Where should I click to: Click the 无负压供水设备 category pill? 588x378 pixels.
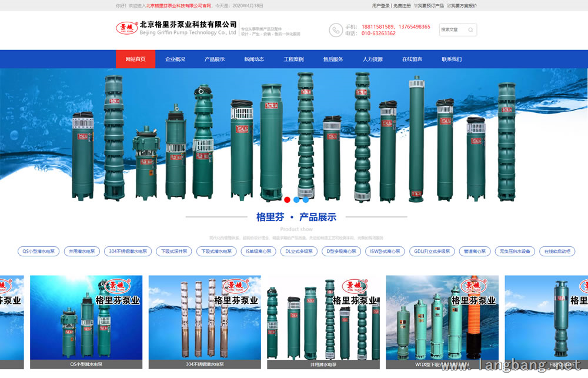tap(515, 251)
